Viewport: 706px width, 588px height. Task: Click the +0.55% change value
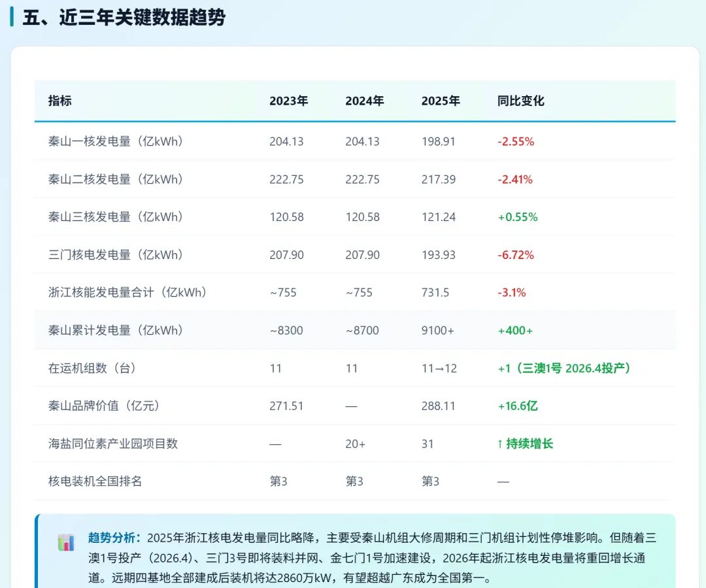pyautogui.click(x=517, y=217)
